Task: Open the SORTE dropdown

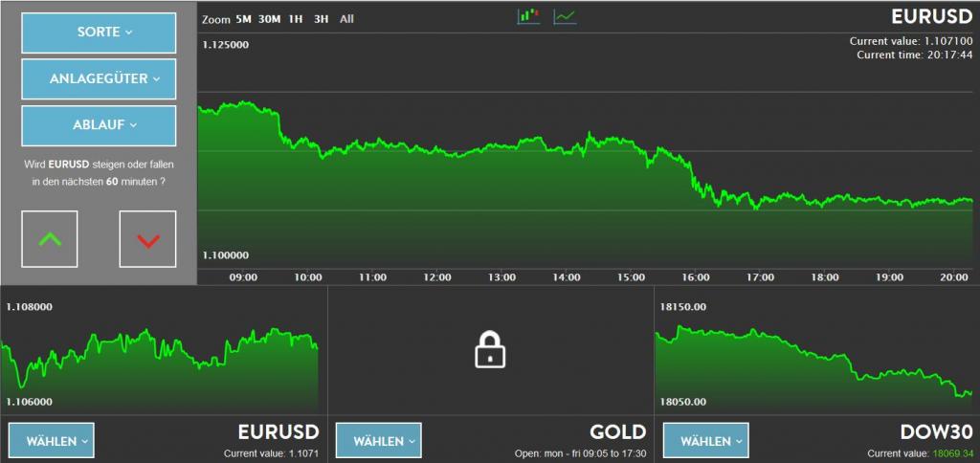Action: [99, 33]
